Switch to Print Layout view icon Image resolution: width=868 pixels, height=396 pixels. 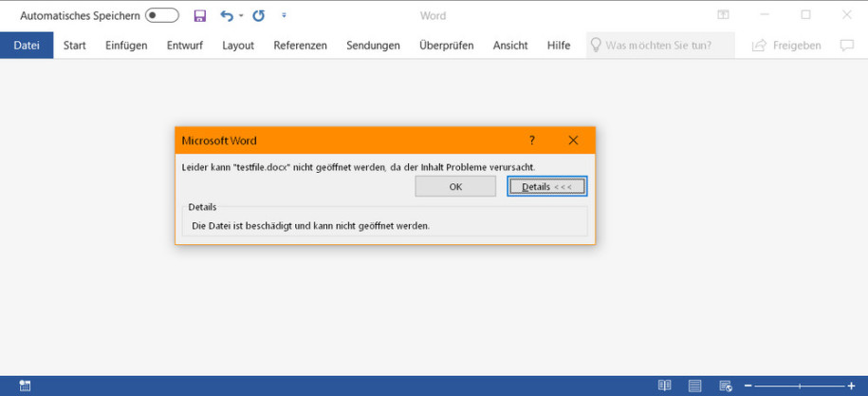coord(694,386)
